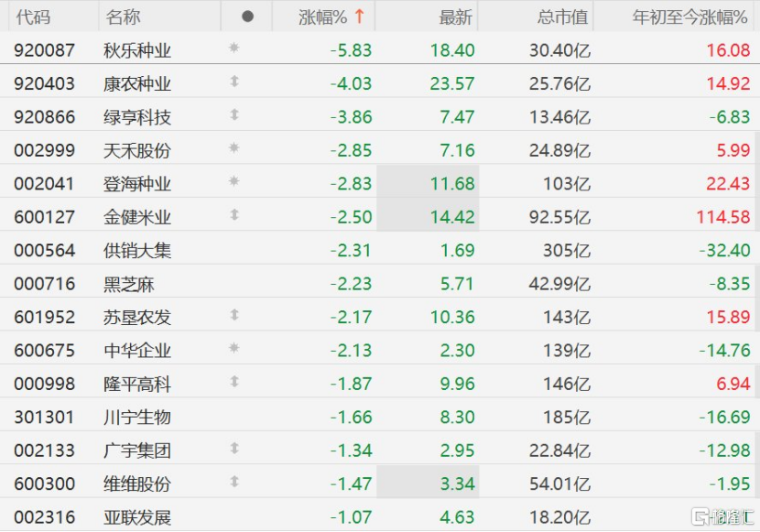Open stock 登海种业
Image resolution: width=760 pixels, height=532 pixels.
137,184
